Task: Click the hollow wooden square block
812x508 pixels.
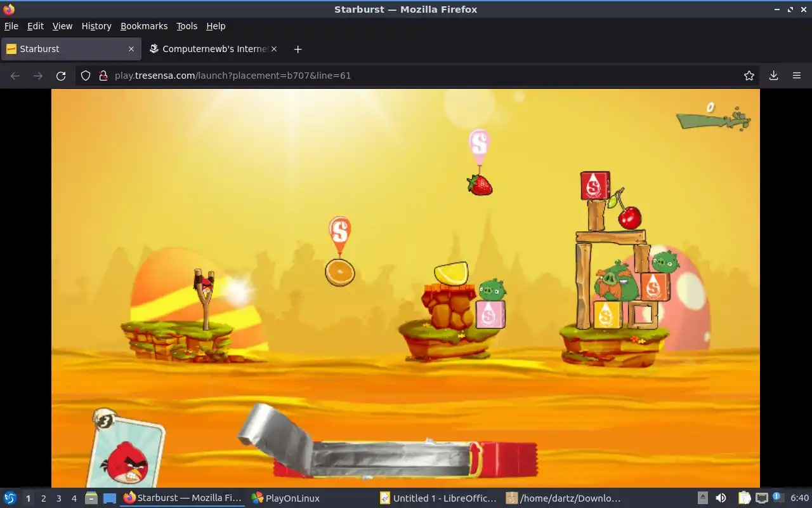Action: pyautogui.click(x=643, y=315)
